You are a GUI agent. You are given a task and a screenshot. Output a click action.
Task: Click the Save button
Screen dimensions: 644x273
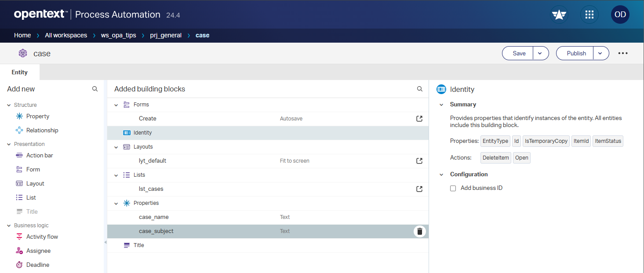[519, 53]
